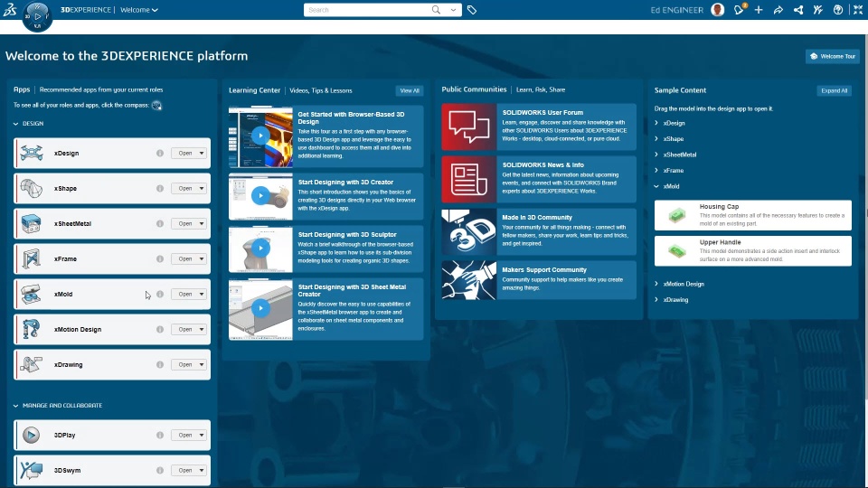The height and width of the screenshot is (488, 868).
Task: Open the help question mark icon
Action: pyautogui.click(x=838, y=9)
